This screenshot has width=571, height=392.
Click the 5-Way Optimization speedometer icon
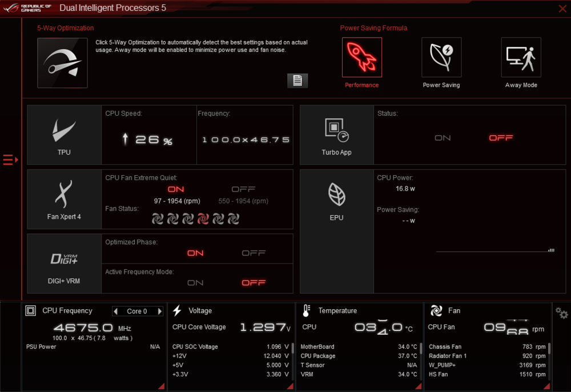(x=62, y=63)
